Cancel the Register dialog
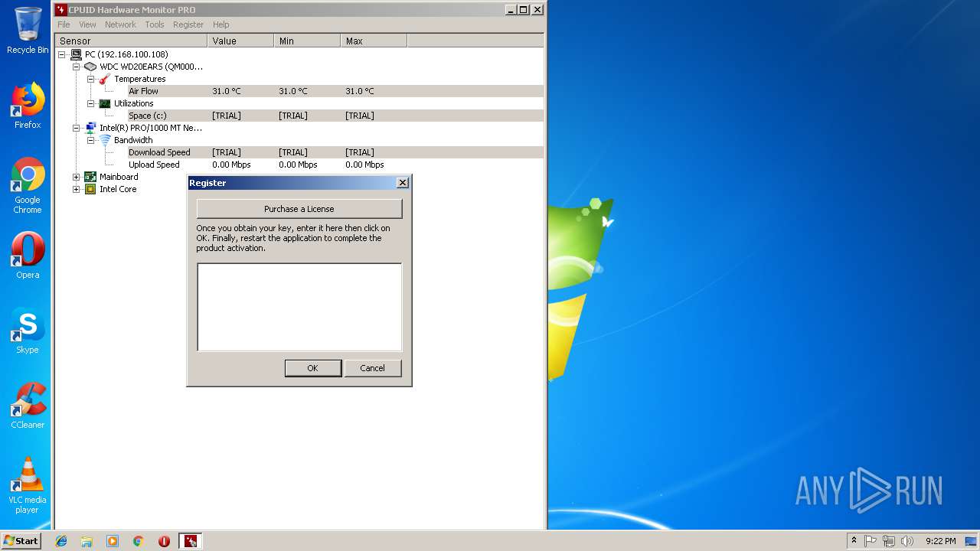 pyautogui.click(x=373, y=368)
